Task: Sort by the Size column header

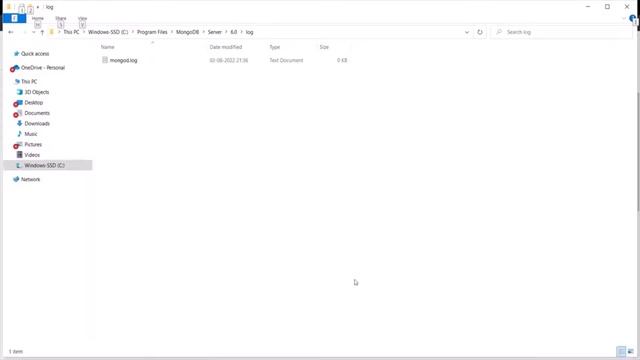Action: 324,47
